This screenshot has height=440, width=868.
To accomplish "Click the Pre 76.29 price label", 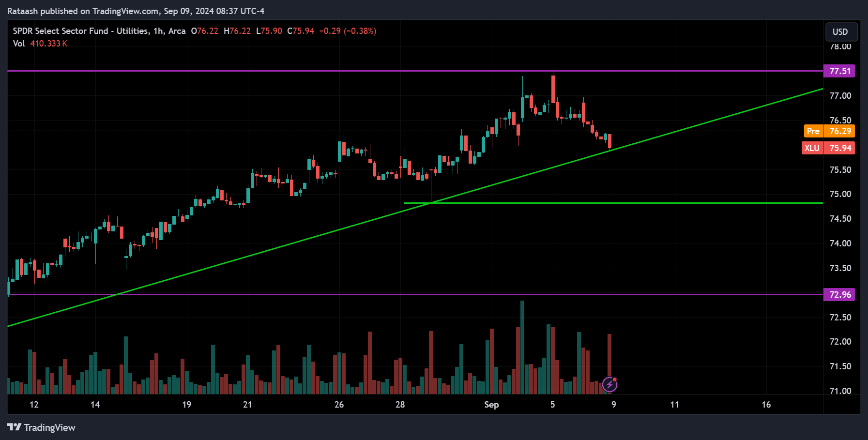I will pyautogui.click(x=829, y=131).
